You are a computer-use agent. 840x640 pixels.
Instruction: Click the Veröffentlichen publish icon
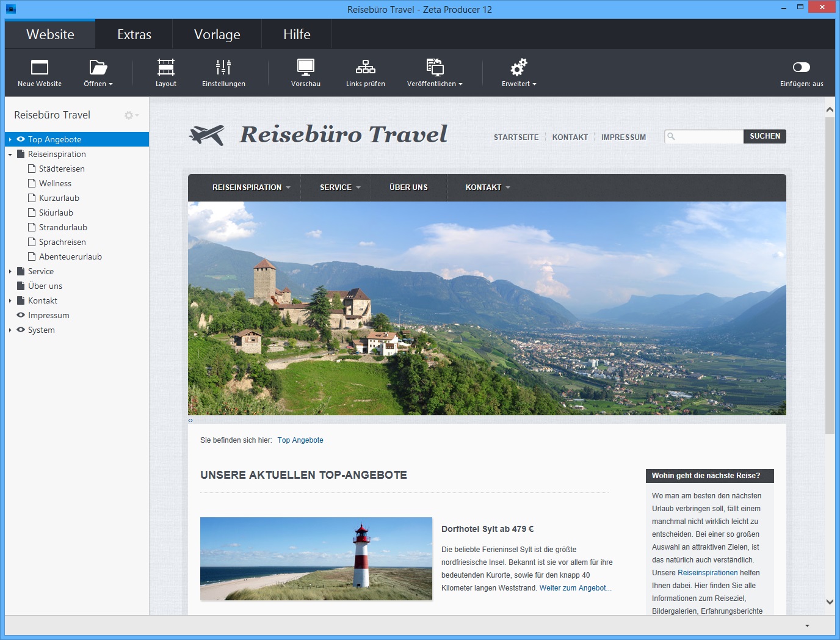(435, 67)
